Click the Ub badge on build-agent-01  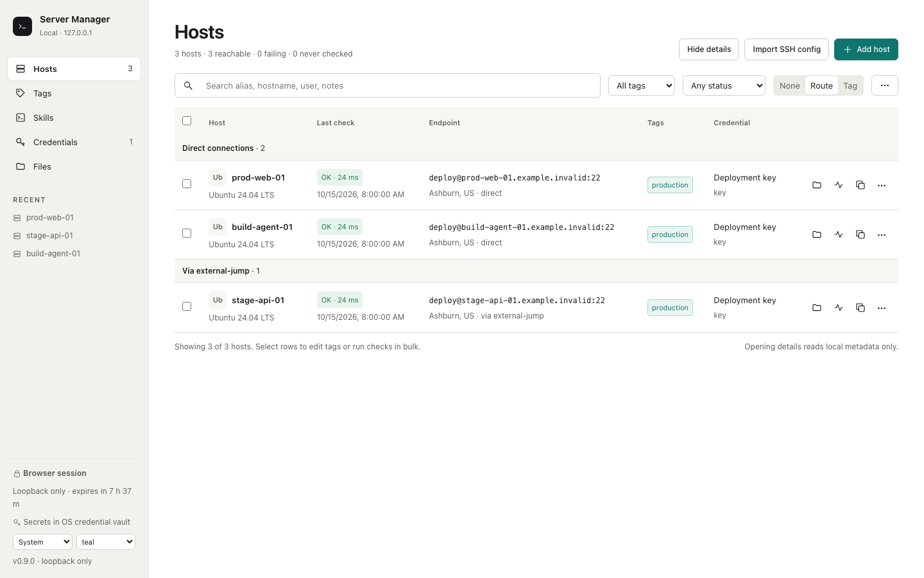pyautogui.click(x=218, y=227)
